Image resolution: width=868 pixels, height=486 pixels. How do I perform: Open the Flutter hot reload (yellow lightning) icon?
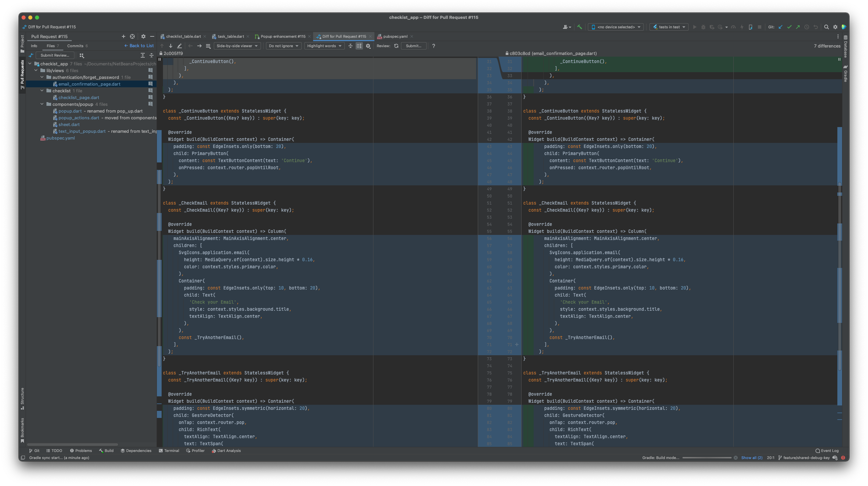click(x=742, y=27)
